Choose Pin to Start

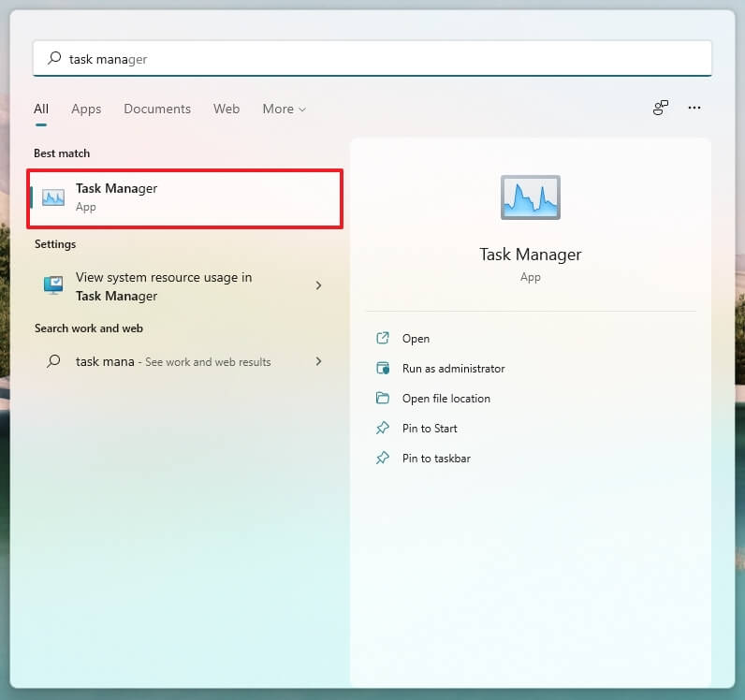pyautogui.click(x=430, y=429)
